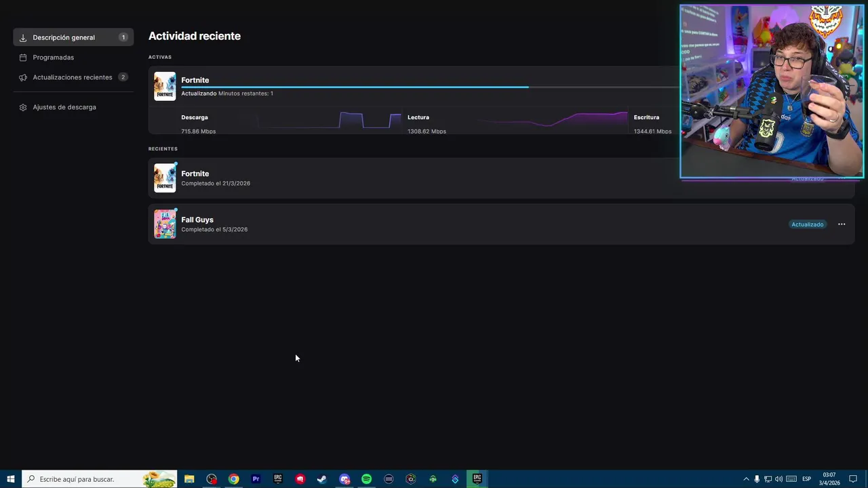
Task: Click 'Completado el 21/3/2026' under Fortnite
Action: [216, 184]
